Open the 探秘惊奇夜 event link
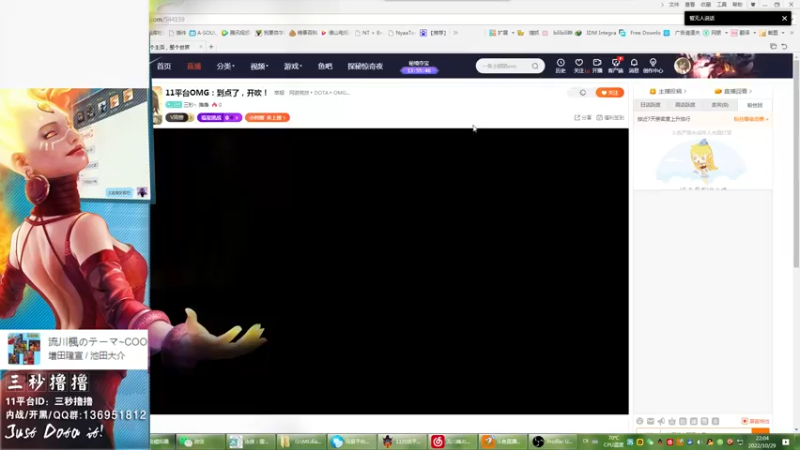This screenshot has width=800, height=450. pyautogui.click(x=365, y=66)
